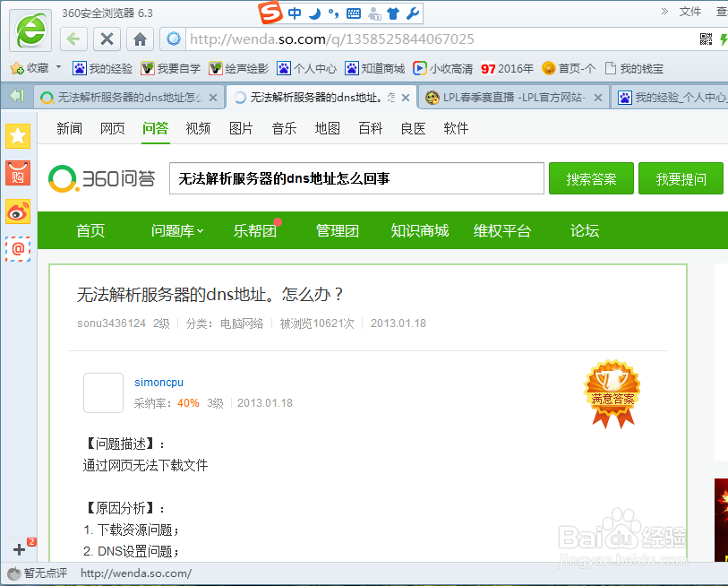Open the simoncpu user profile link
The width and height of the screenshot is (728, 586).
(158, 382)
